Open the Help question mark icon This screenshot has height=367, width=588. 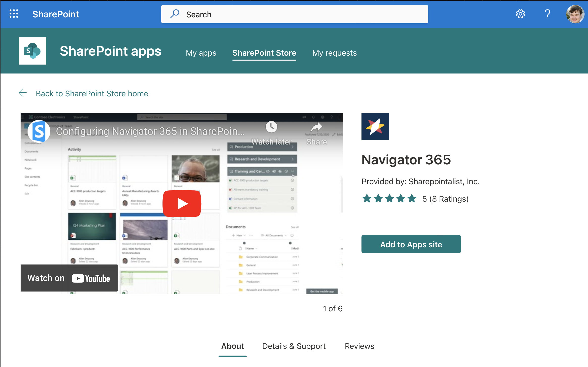pyautogui.click(x=548, y=14)
